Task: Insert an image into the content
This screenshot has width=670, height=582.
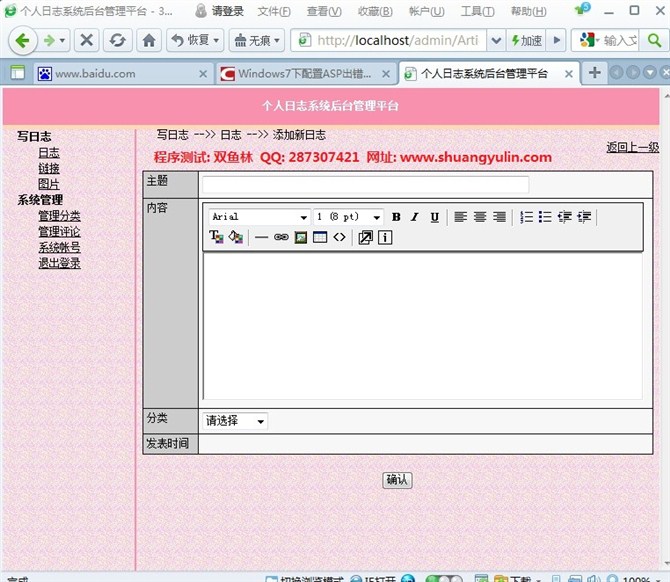Action: (x=301, y=237)
